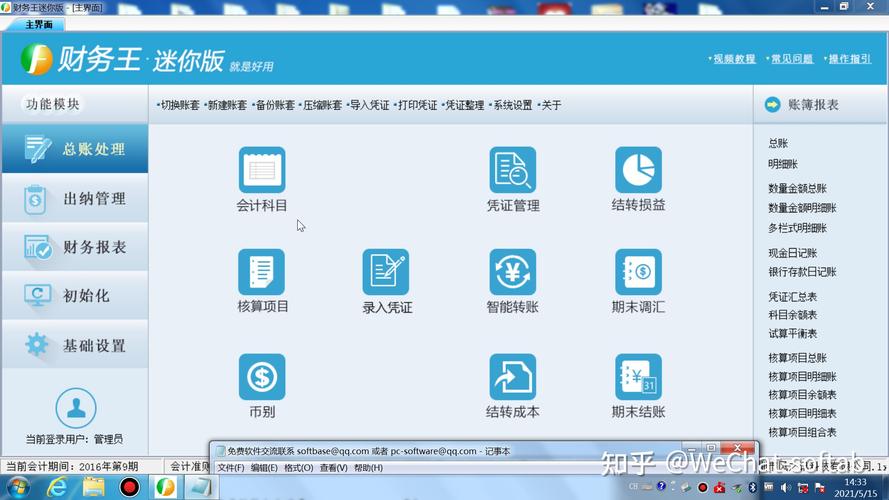Open the 智能转账 yen icon
The width and height of the screenshot is (889, 500).
coord(513,272)
